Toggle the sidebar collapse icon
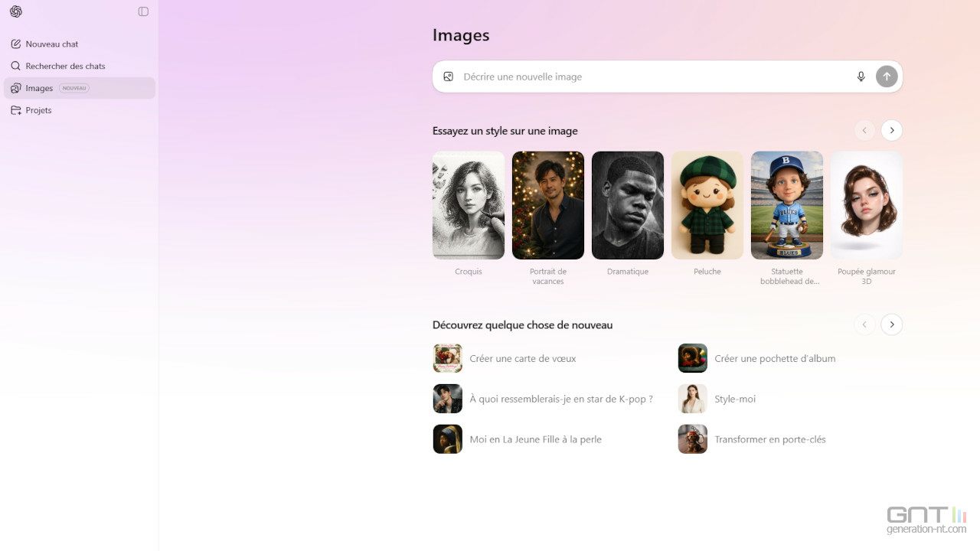This screenshot has height=551, width=980. coord(143,11)
